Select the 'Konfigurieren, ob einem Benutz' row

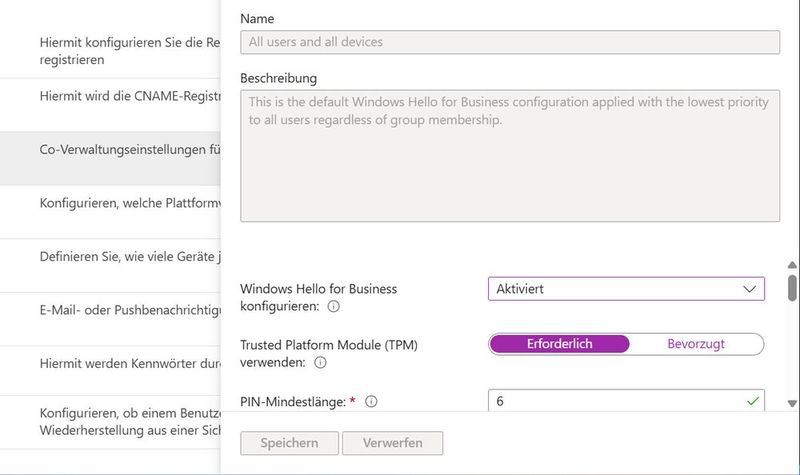(110, 422)
